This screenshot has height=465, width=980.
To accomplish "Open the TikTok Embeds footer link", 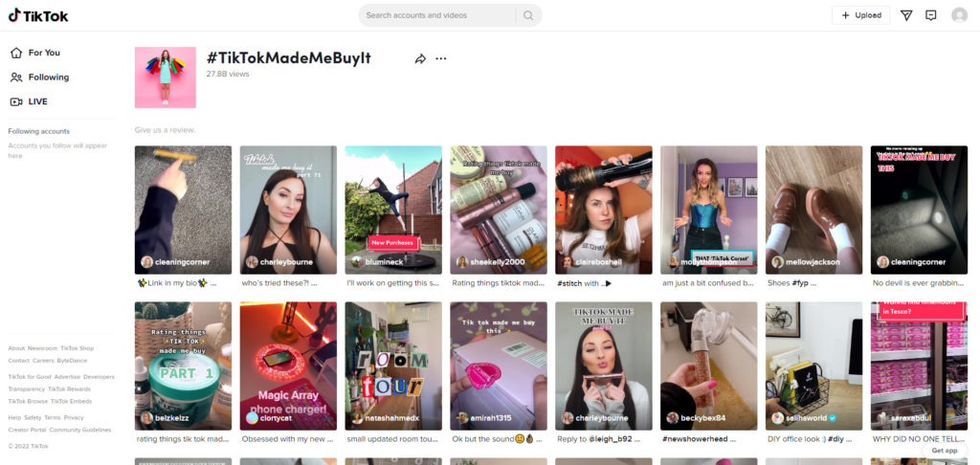I will pos(71,401).
